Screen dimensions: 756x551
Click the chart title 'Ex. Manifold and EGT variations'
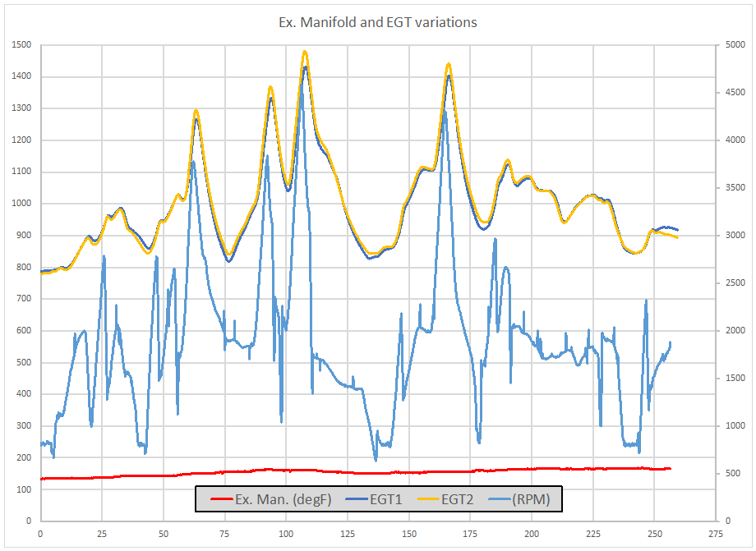[378, 22]
